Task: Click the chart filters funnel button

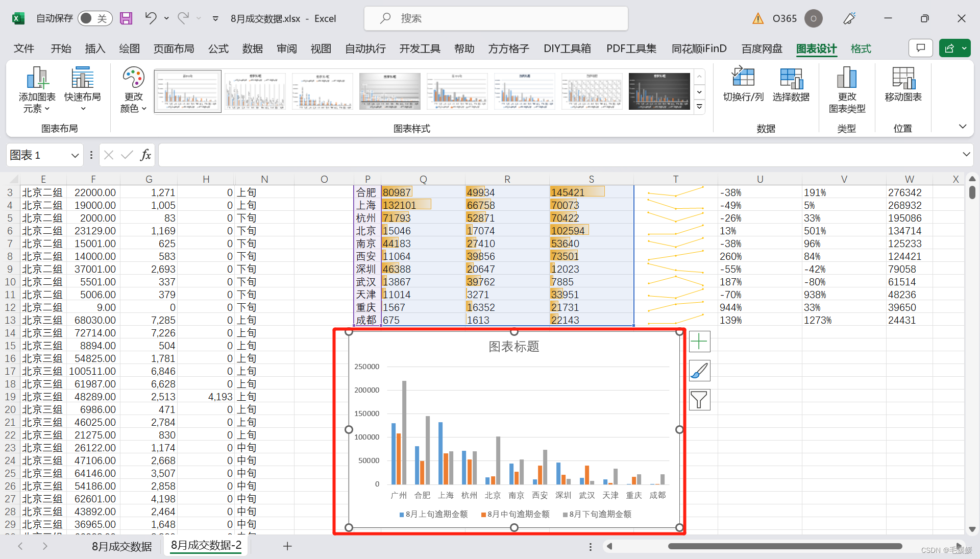Action: [699, 400]
